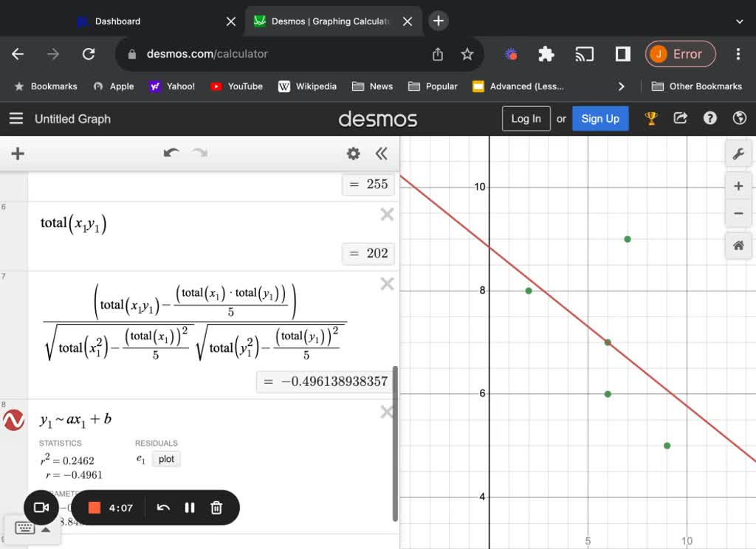Screen dimensions: 756x549
Task: Click the blue Sign Up button
Action: pos(600,118)
